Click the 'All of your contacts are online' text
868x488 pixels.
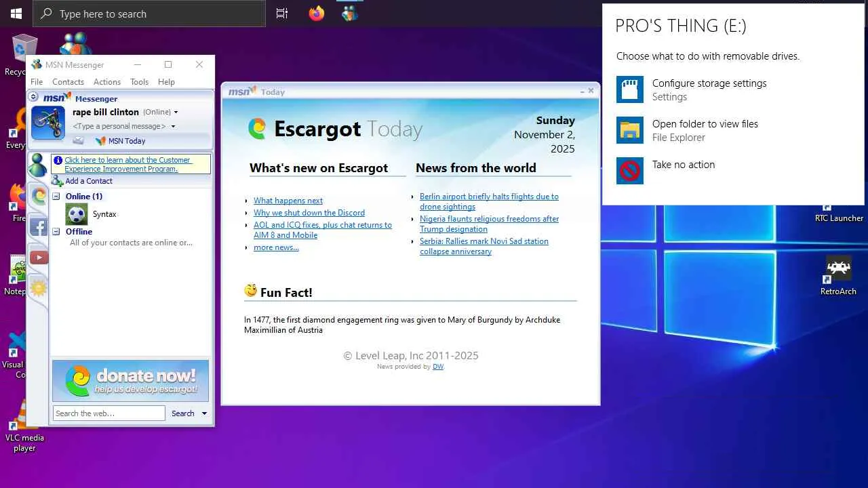[131, 243]
